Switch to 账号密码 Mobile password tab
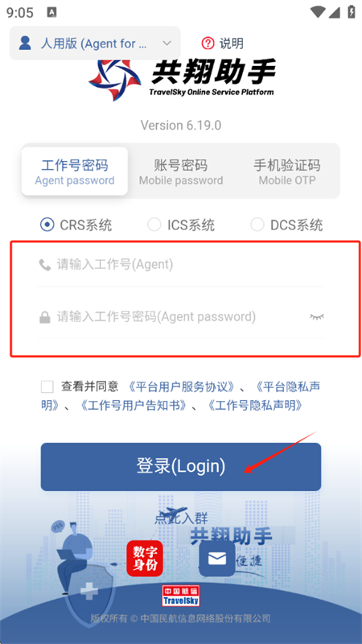 181,171
